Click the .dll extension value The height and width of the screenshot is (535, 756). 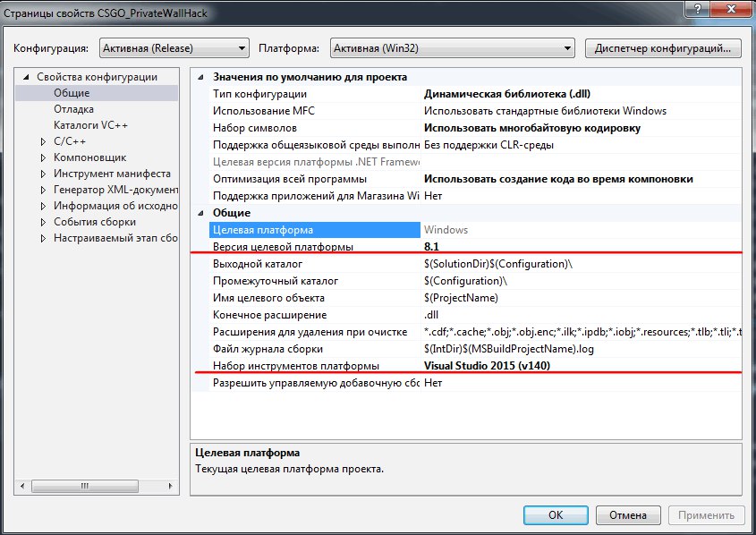point(431,315)
